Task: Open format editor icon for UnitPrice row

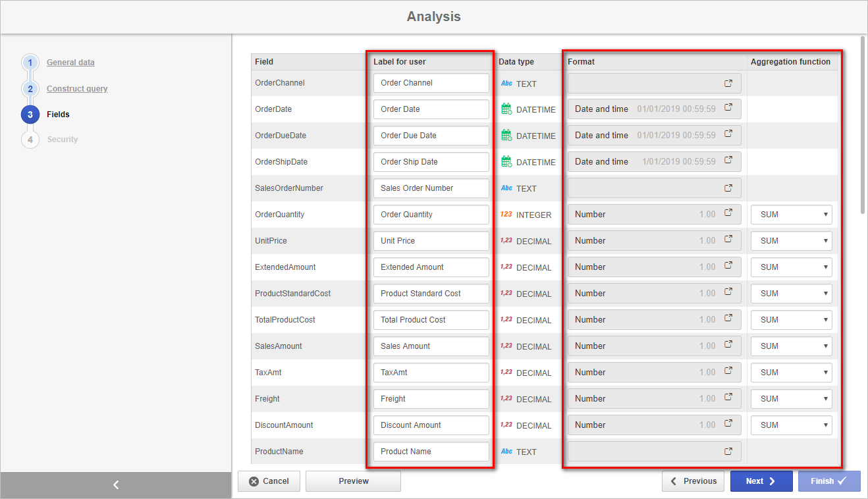Action: coord(728,240)
